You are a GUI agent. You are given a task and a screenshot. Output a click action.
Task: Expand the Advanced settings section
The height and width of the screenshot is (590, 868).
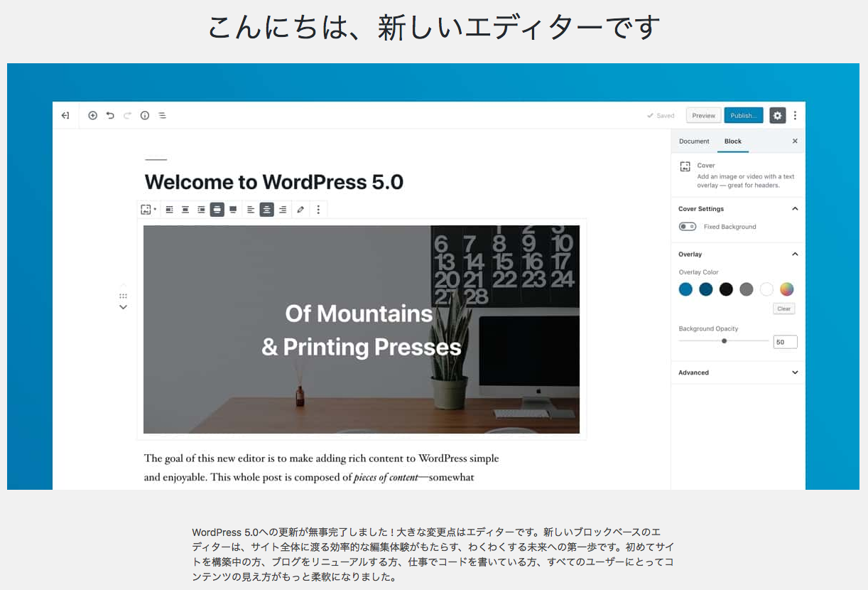click(796, 372)
